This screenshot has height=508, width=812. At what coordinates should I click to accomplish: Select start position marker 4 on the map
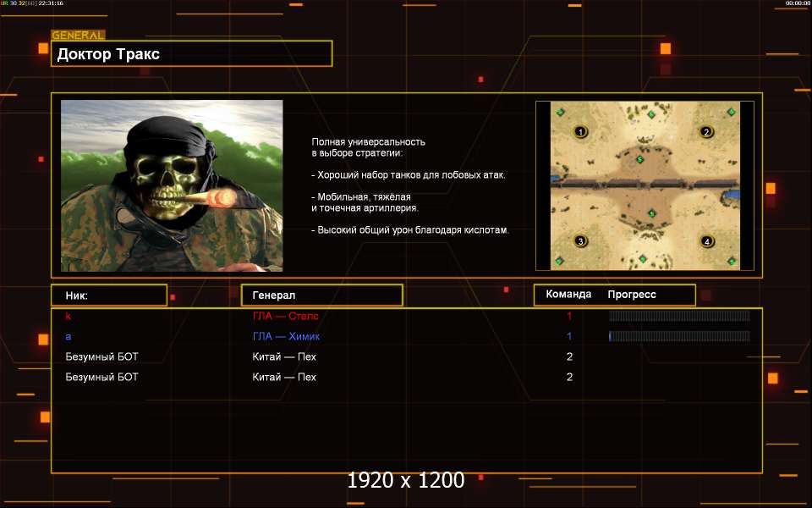pos(707,241)
